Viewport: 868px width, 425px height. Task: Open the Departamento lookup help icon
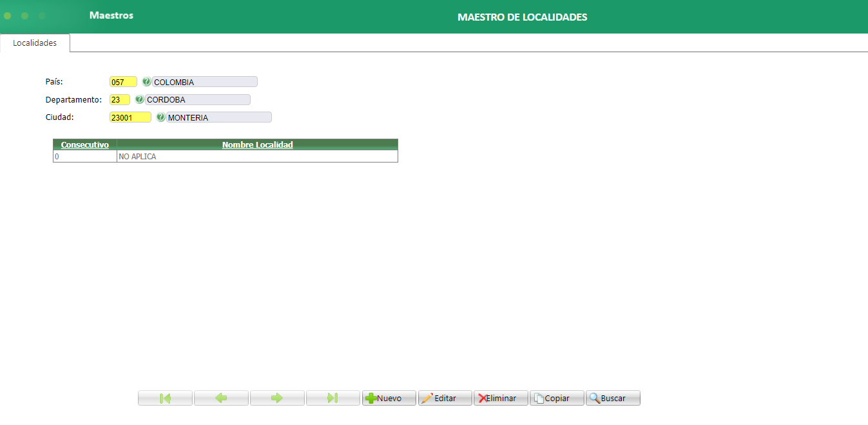139,100
